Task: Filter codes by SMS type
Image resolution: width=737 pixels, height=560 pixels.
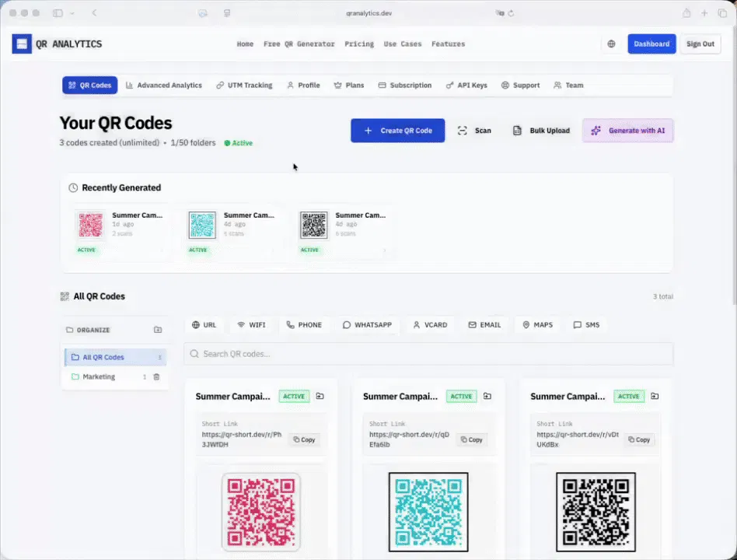Action: 587,324
